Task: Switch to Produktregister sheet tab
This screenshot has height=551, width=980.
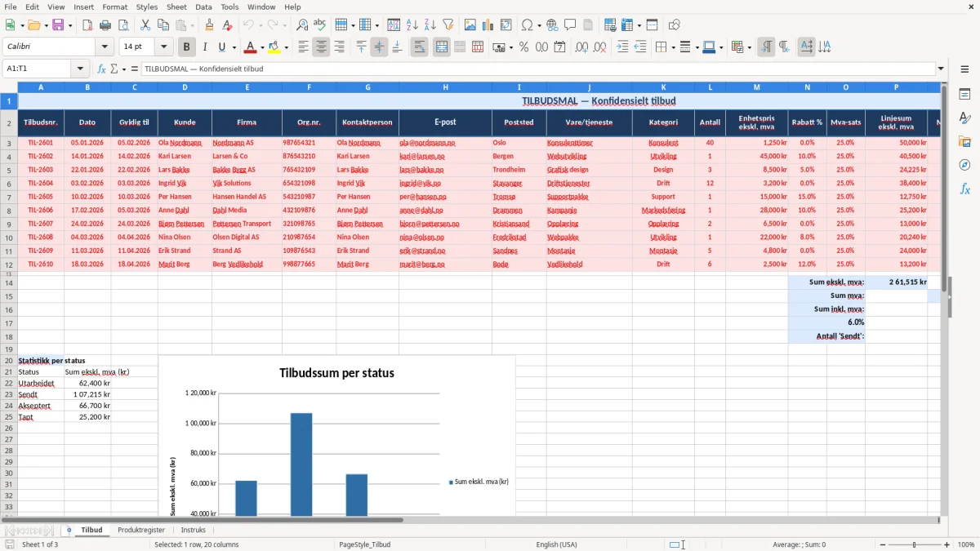Action: (x=141, y=531)
